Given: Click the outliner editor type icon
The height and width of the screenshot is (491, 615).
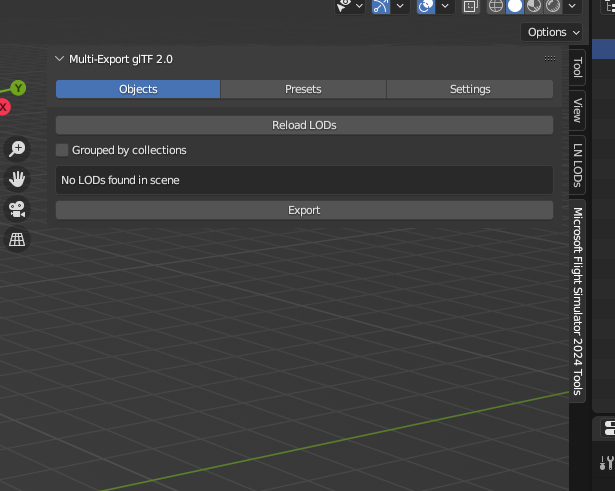Looking at the screenshot, I should [610, 6].
